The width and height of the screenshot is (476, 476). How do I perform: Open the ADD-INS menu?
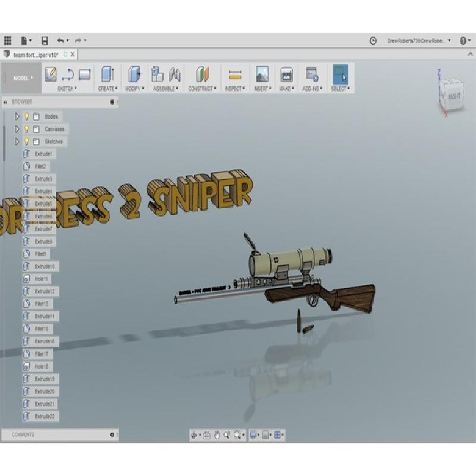pyautogui.click(x=312, y=89)
